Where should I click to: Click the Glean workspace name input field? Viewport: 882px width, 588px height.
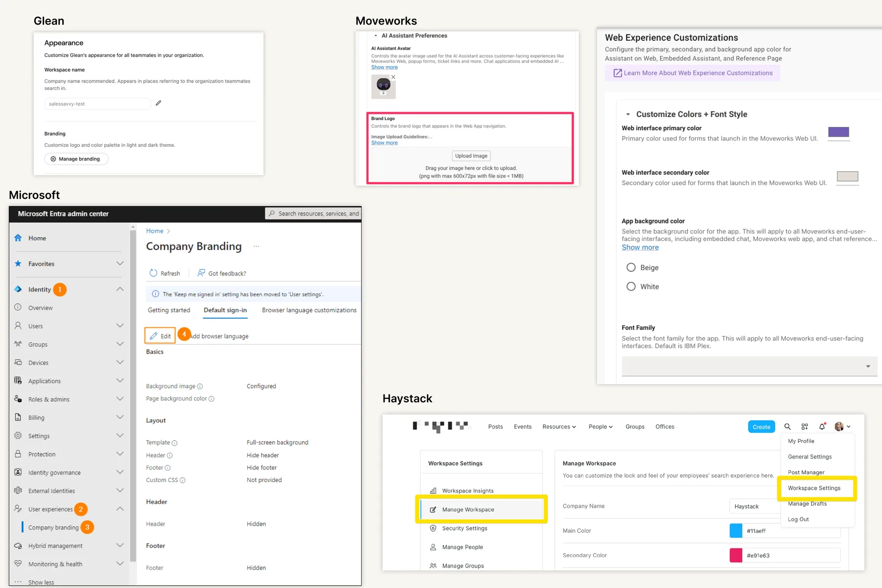coord(98,103)
